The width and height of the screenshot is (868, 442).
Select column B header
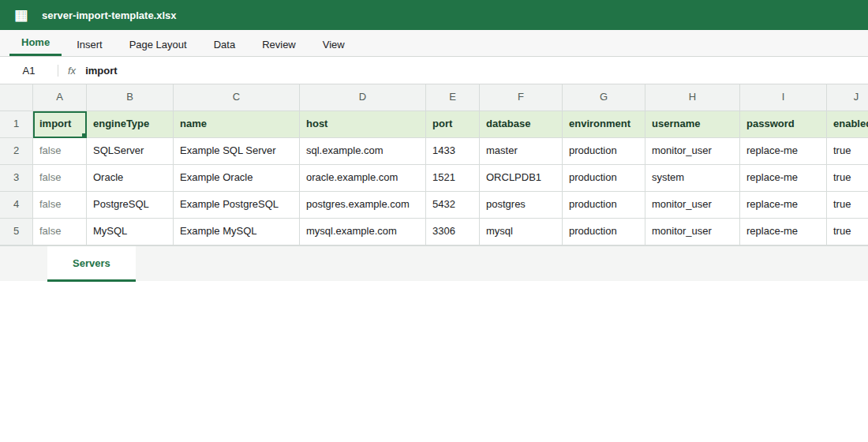tap(129, 98)
